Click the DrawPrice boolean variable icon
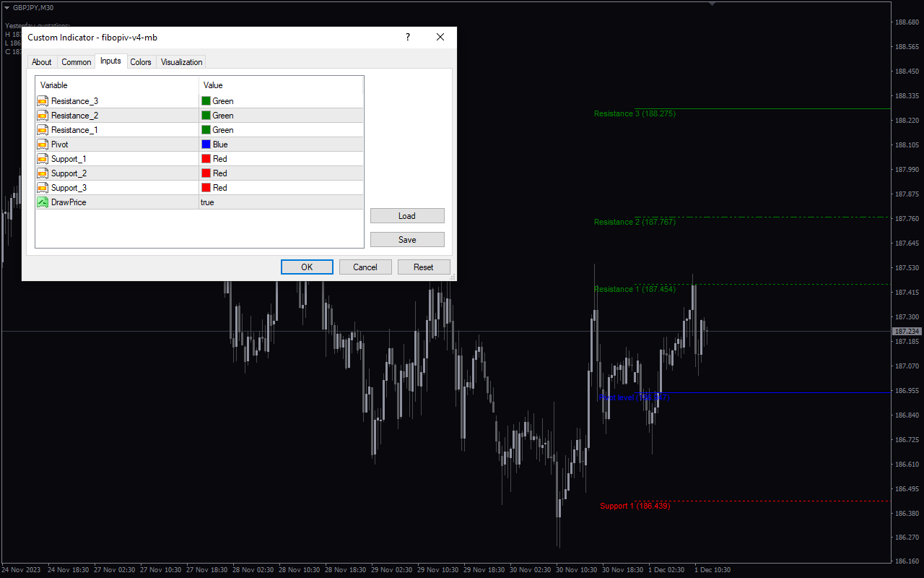 (43, 202)
